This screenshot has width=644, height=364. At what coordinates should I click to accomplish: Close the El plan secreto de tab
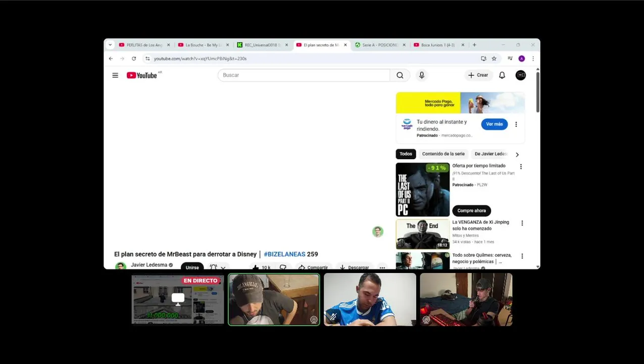(345, 45)
